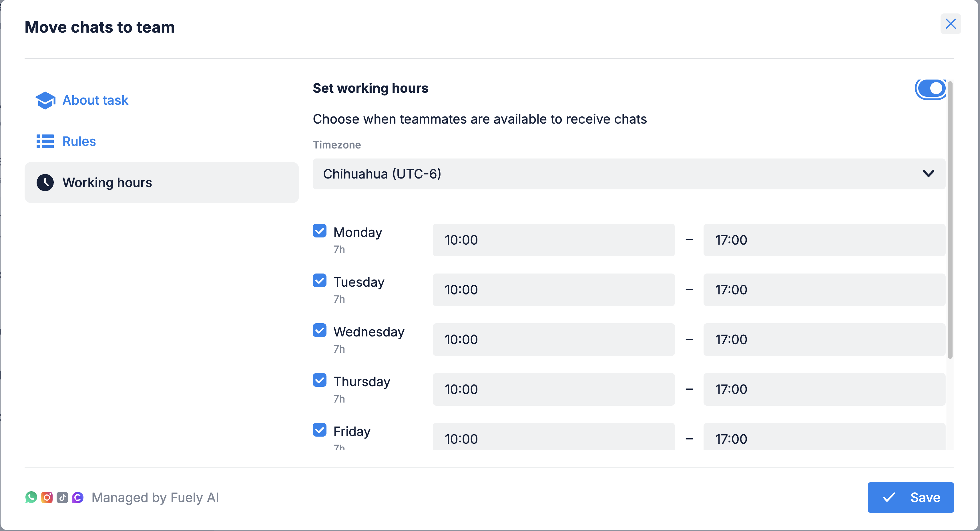The width and height of the screenshot is (980, 531).
Task: Click the timezone dropdown chevron arrow
Action: (x=928, y=174)
